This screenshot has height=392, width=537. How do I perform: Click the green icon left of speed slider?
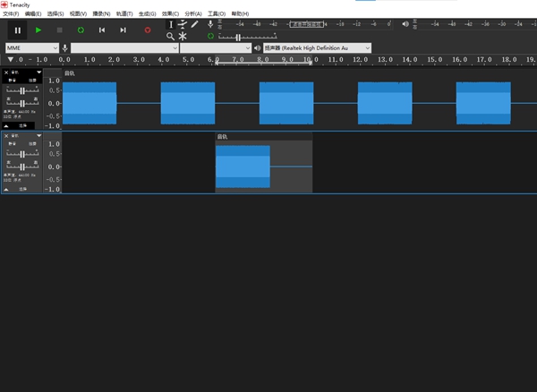tap(210, 36)
